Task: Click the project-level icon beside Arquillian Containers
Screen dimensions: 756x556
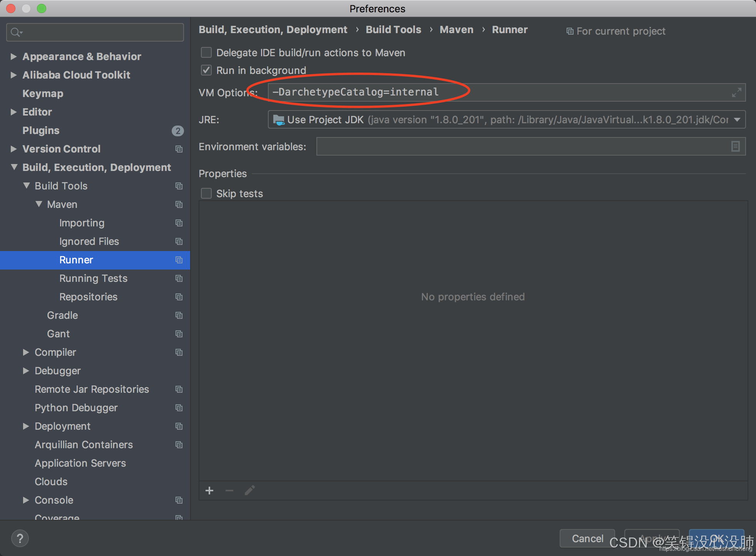Action: click(179, 445)
